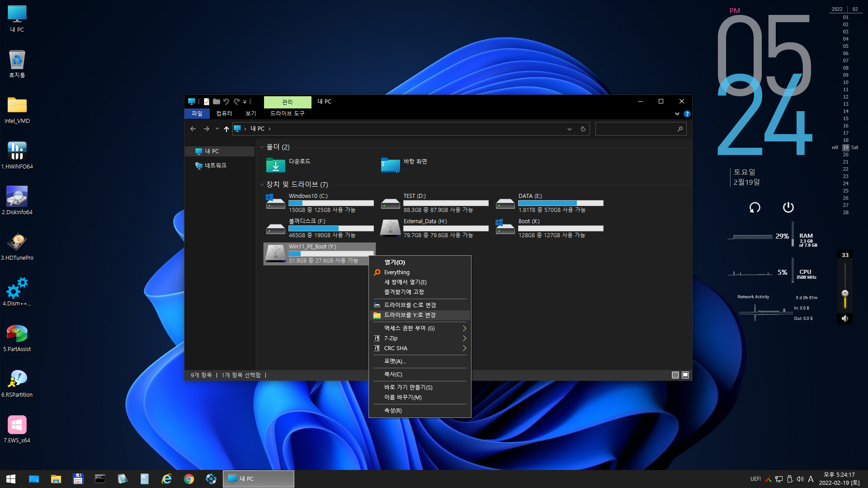Image resolution: width=868 pixels, height=488 pixels.
Task: Open the 드라이브 도구 ribbon tab
Action: (x=288, y=114)
